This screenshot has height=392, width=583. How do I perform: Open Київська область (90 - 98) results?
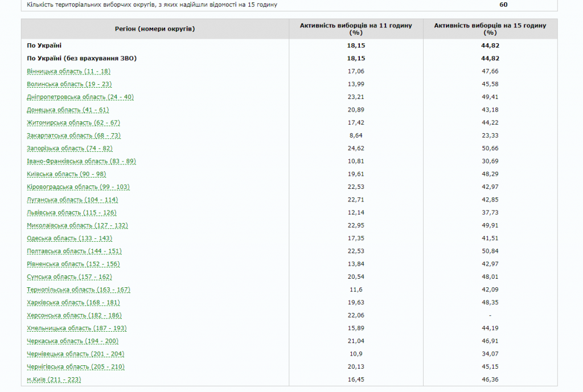66,174
